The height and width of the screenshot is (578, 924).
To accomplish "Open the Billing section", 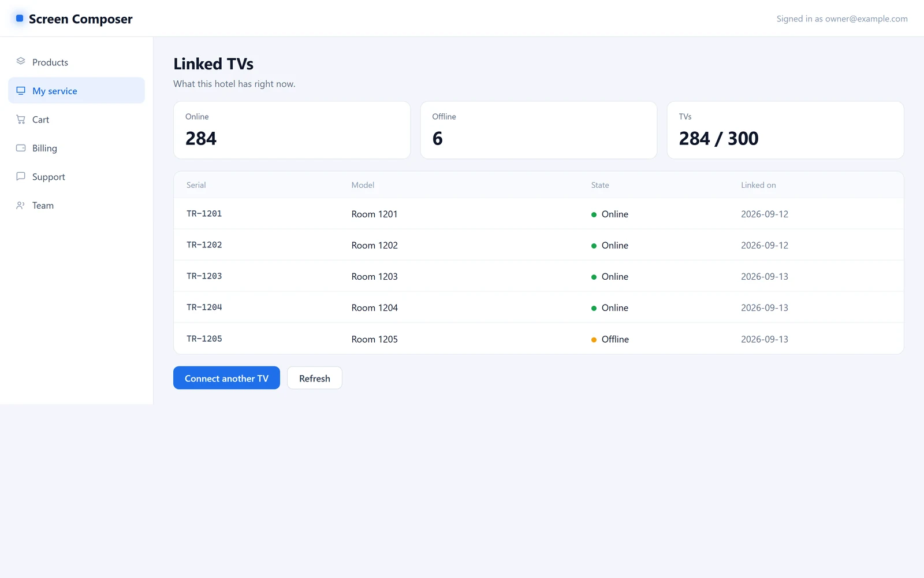I will (x=76, y=148).
